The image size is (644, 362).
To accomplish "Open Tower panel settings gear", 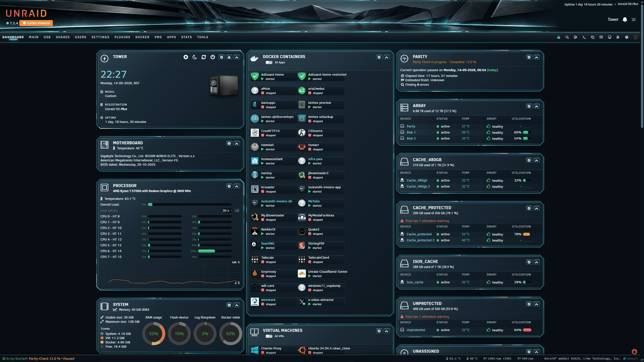I will (x=222, y=57).
